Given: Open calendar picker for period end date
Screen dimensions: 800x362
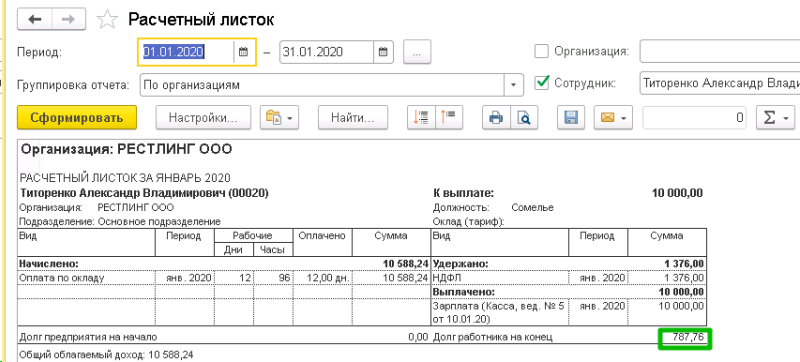Looking at the screenshot, I should pos(383,51).
